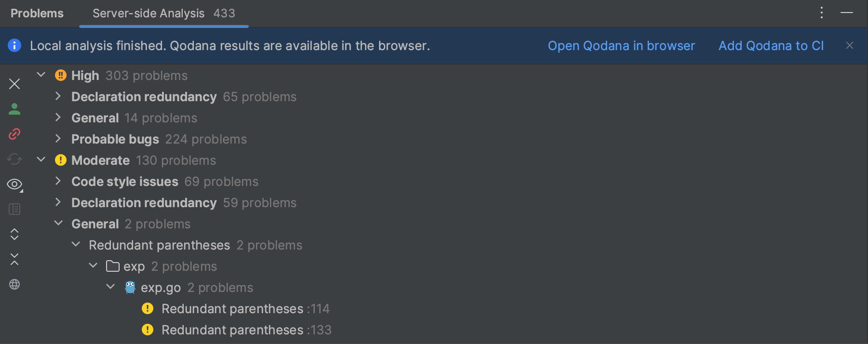Click the Expand All icon

point(14,234)
